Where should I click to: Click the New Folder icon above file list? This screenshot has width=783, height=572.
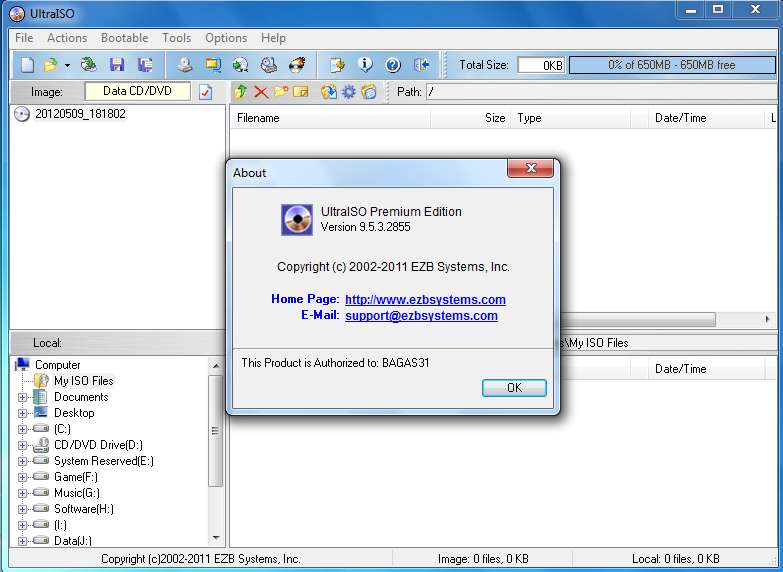point(281,92)
